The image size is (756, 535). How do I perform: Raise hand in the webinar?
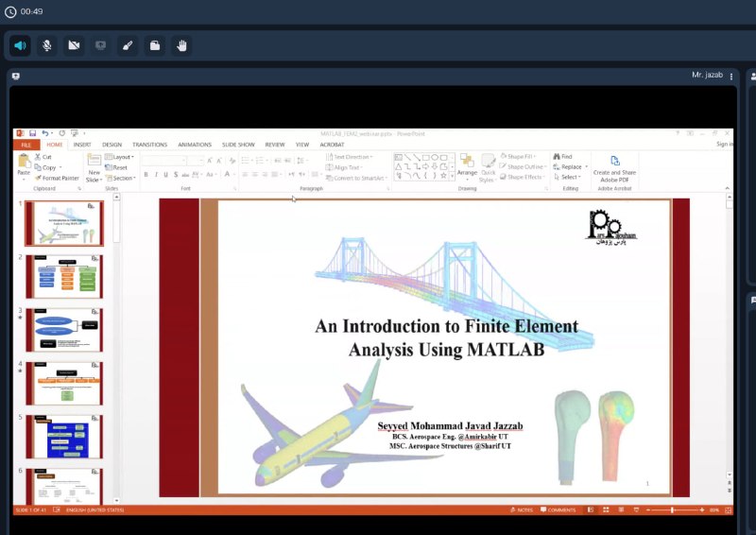(181, 45)
